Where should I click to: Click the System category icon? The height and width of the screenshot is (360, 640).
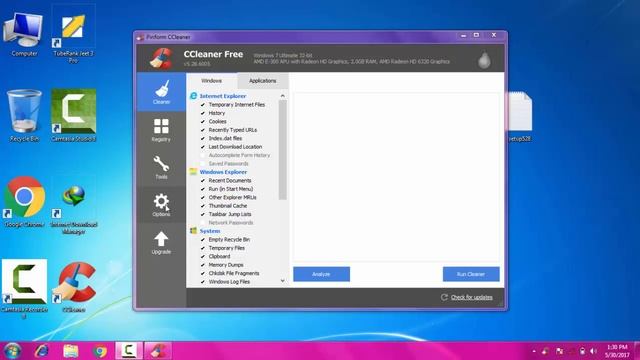tap(193, 231)
